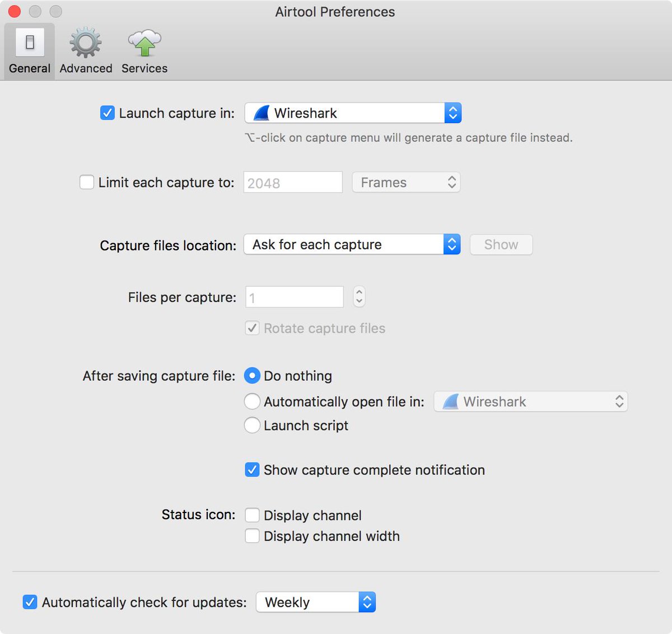Screen dimensions: 672x634
Task: Increment Files per capture with the stepper
Action: coord(358,293)
